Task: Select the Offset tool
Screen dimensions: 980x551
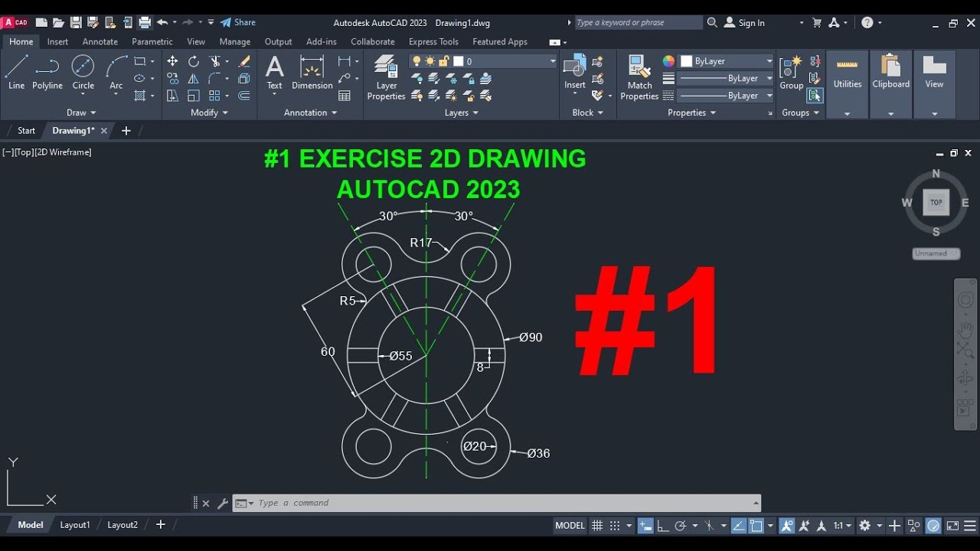Action: 244,96
